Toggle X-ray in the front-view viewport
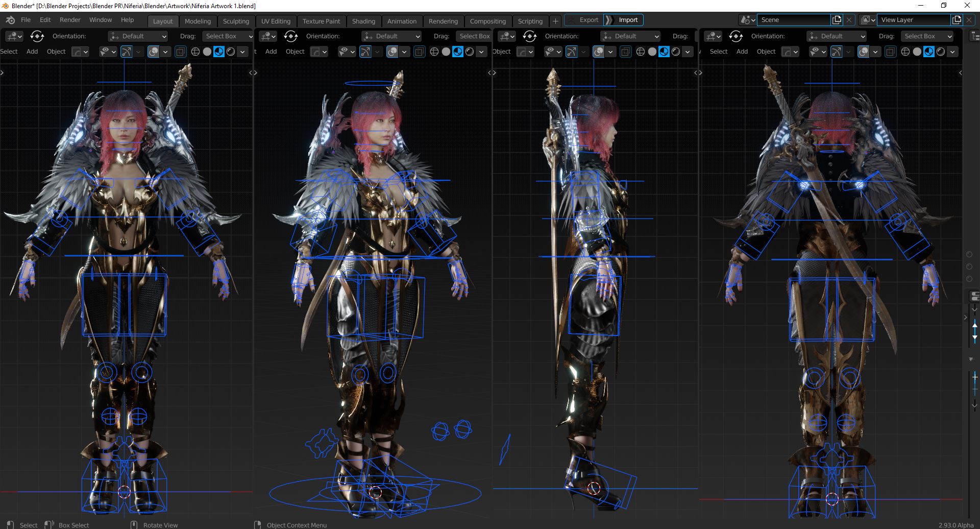The image size is (980, 529). [x=180, y=52]
